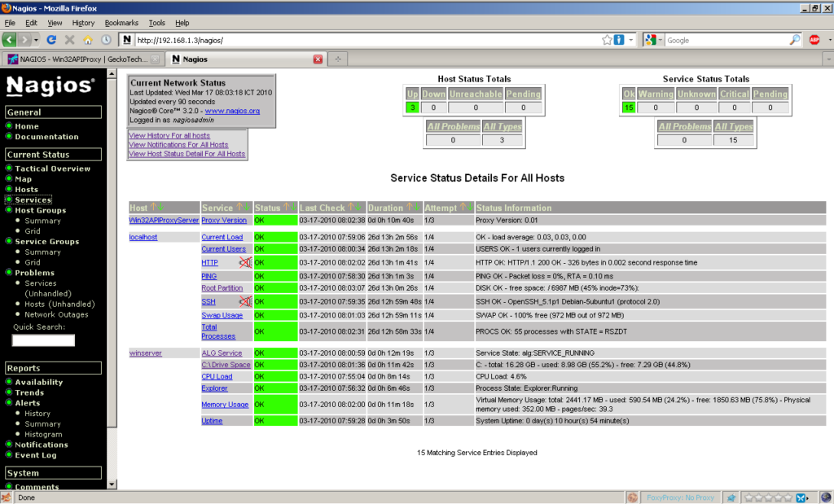This screenshot has height=504, width=834.
Task: Open the History menu
Action: tap(83, 23)
